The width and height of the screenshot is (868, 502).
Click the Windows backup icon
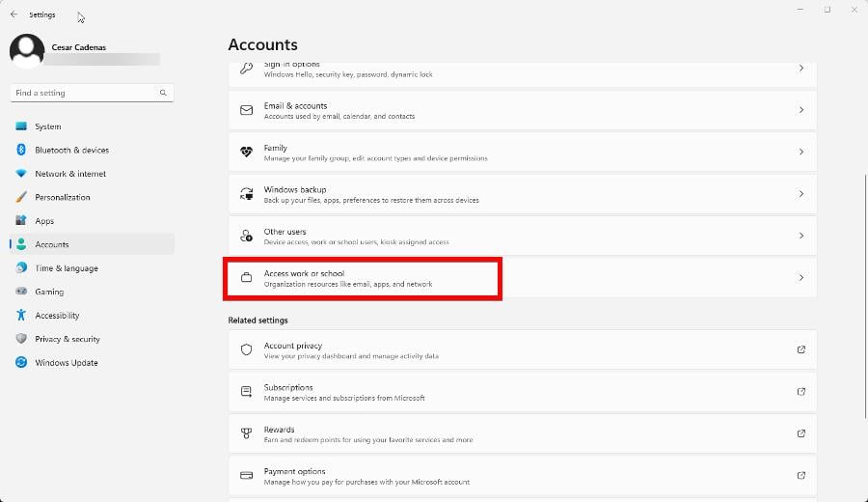[246, 194]
